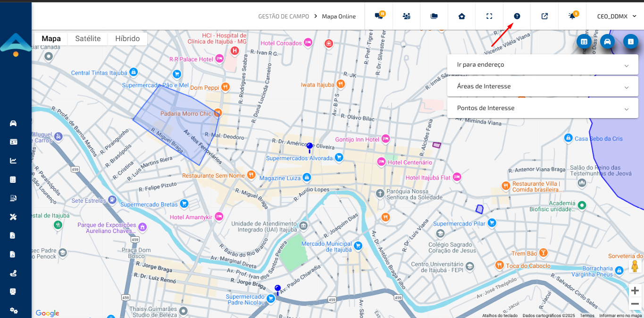644x318 pixels.
Task: Click the blue marker near Supermercado Padre Nicolau
Action: (x=277, y=290)
